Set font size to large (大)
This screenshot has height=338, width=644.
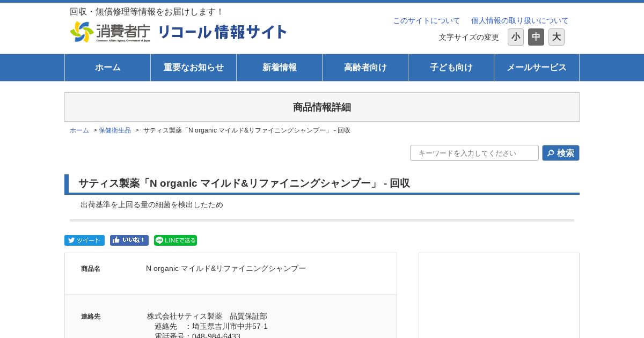(x=557, y=37)
